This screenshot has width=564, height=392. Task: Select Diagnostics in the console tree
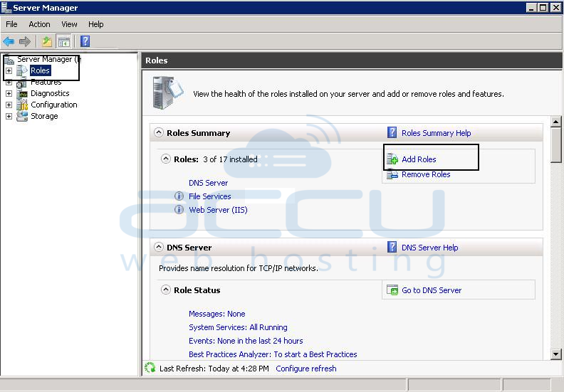50,93
